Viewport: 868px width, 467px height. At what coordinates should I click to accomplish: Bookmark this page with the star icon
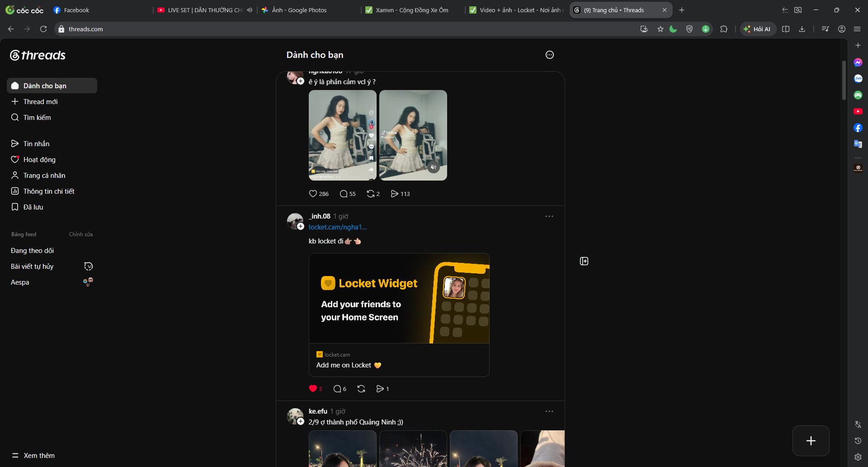click(660, 29)
